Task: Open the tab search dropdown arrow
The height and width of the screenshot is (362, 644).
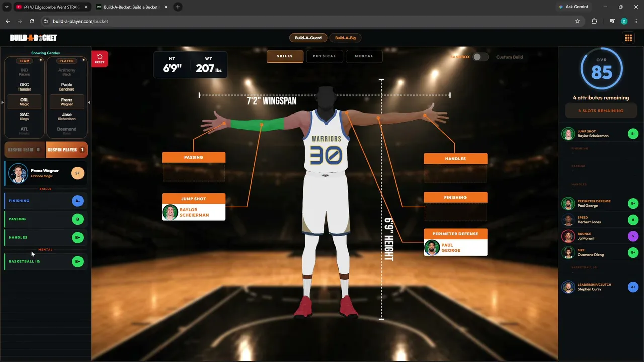Action: coord(7,7)
